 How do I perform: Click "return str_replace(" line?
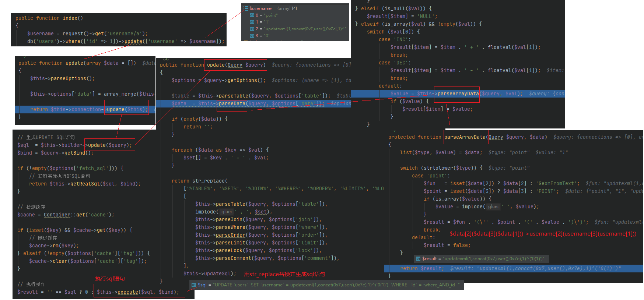click(x=199, y=181)
